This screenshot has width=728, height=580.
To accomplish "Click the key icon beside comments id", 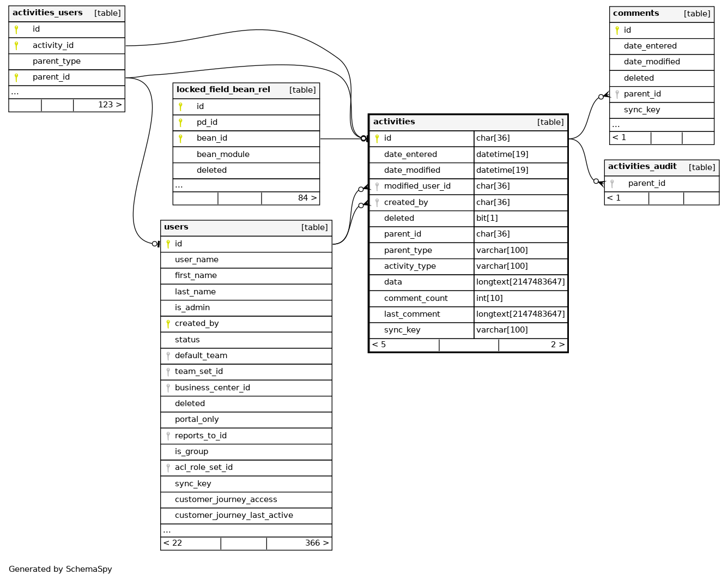I will (617, 31).
